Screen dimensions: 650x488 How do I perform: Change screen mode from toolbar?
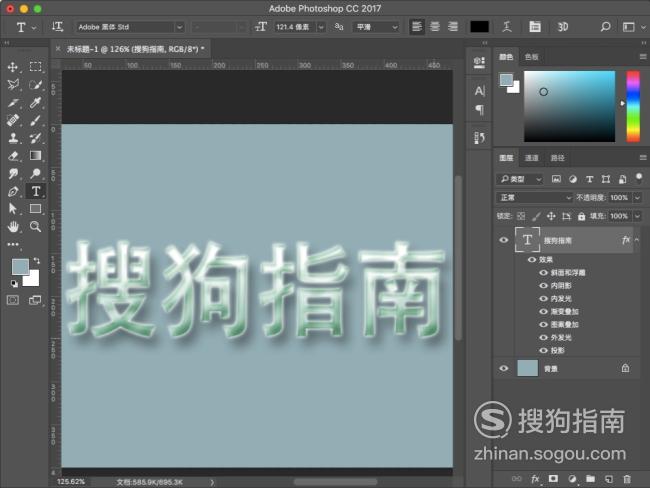pos(35,300)
